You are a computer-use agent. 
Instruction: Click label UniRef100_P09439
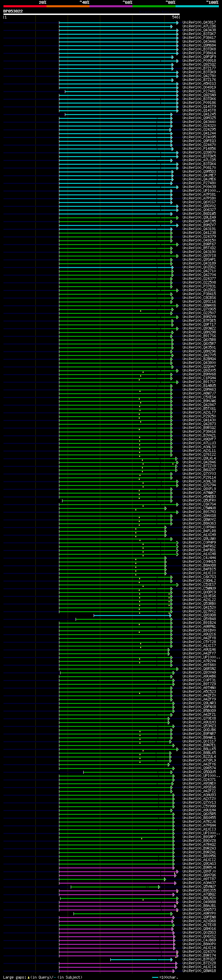coord(199,187)
